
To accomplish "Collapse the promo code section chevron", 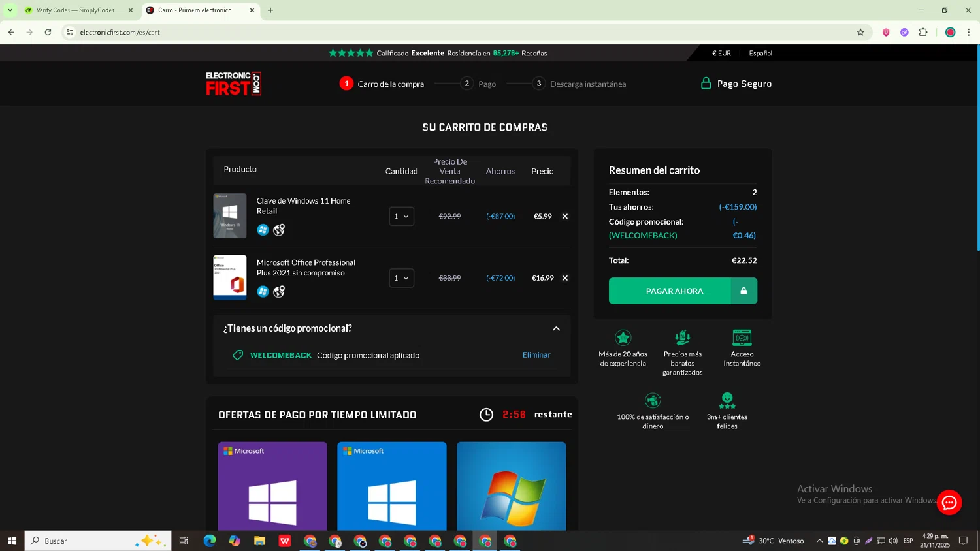I will coord(557,328).
